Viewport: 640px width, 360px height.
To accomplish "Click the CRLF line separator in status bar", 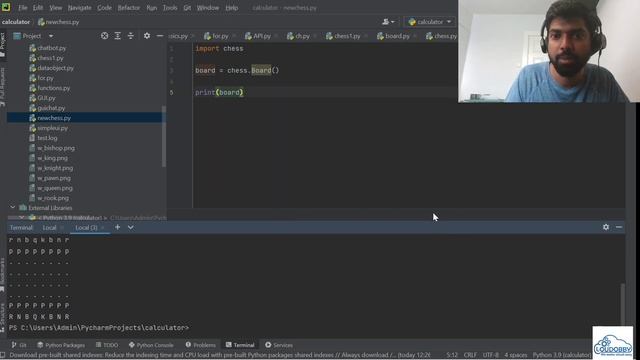I will pyautogui.click(x=470, y=355).
